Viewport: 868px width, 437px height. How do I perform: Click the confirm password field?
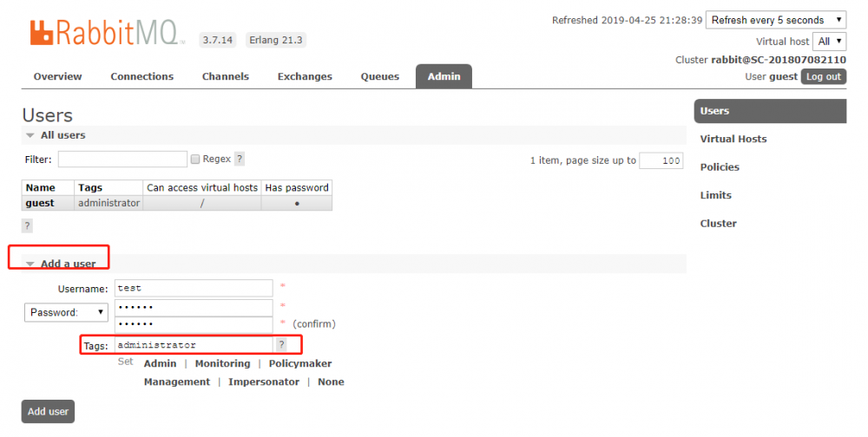(x=194, y=324)
